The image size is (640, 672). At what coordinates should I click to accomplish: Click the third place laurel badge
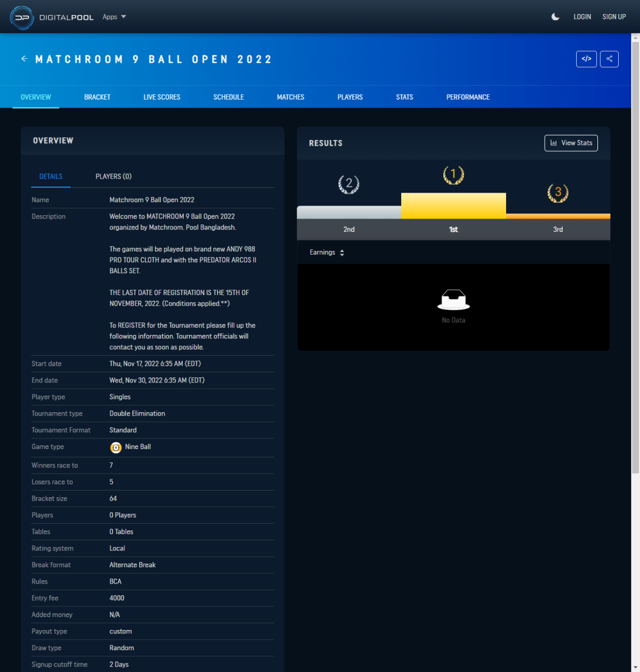pyautogui.click(x=558, y=193)
